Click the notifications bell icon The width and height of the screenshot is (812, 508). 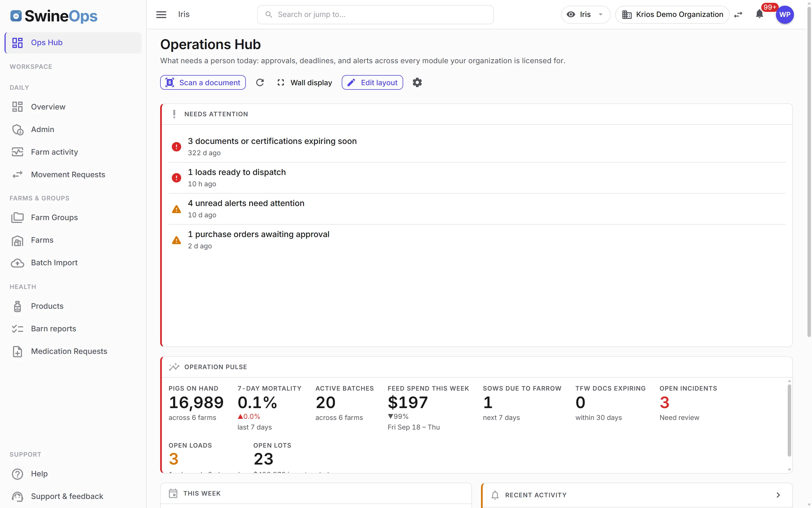[x=759, y=14]
